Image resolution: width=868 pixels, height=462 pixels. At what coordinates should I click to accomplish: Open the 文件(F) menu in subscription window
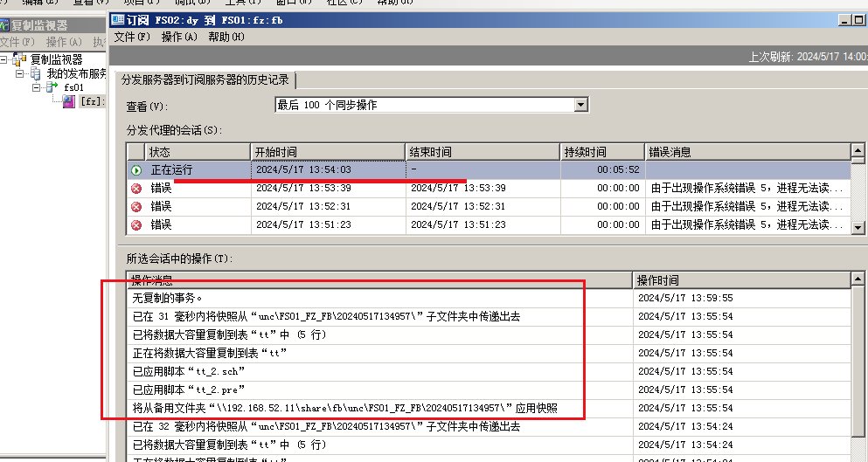pos(132,37)
